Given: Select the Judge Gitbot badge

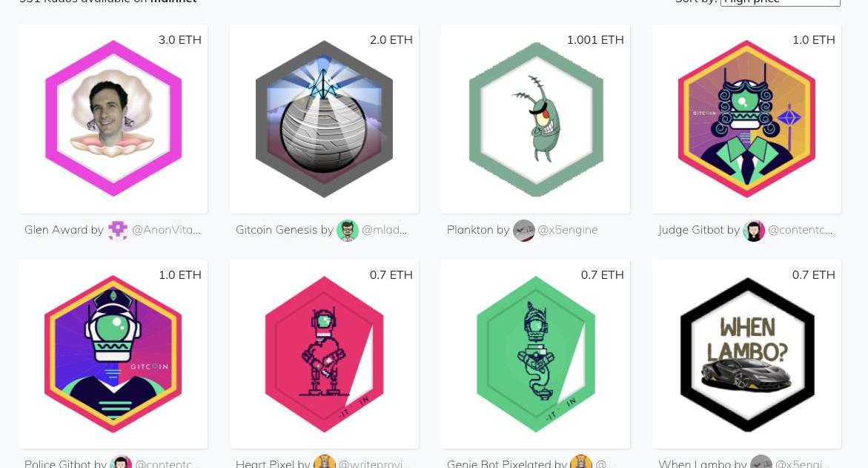Looking at the screenshot, I should coord(746,119).
